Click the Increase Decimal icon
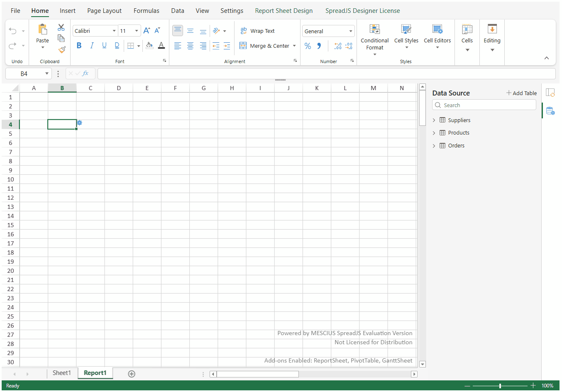 click(338, 46)
